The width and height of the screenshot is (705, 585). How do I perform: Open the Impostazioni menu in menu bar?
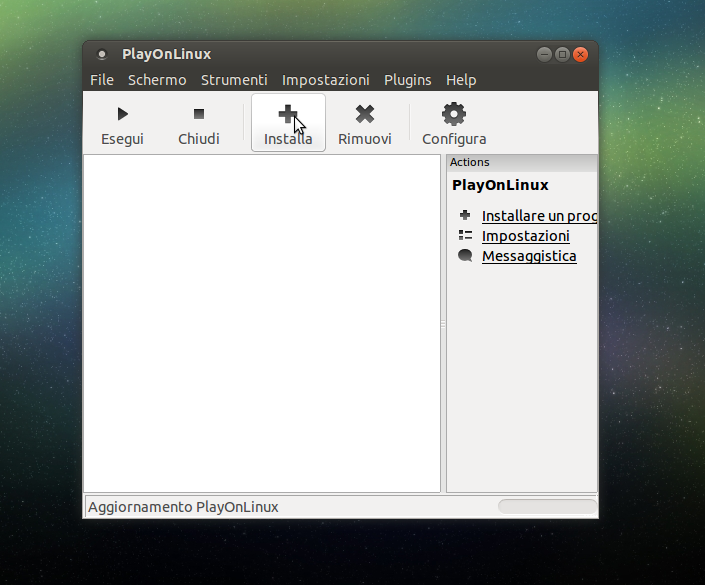[326, 80]
